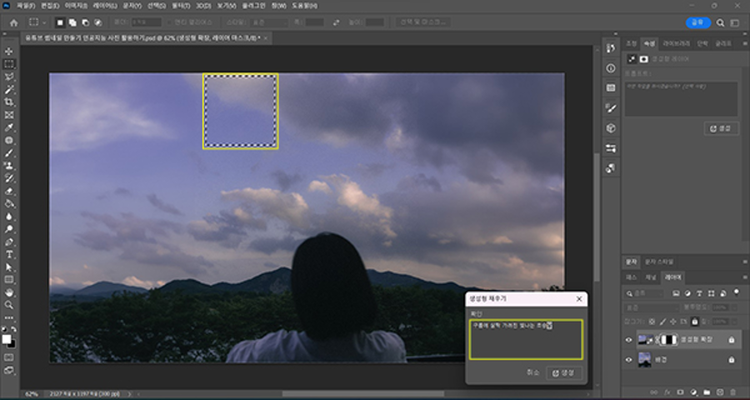Click the prompt text field in dialog

[526, 340]
